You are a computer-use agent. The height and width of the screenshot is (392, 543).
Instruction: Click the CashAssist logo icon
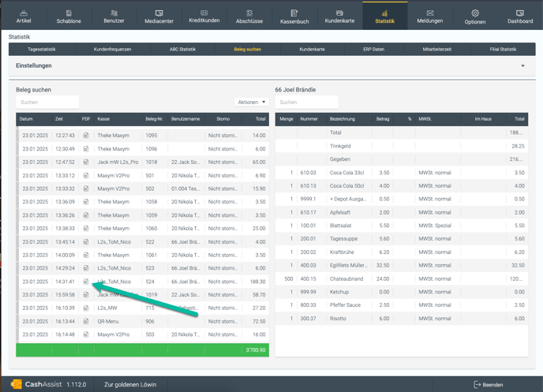tap(16, 384)
